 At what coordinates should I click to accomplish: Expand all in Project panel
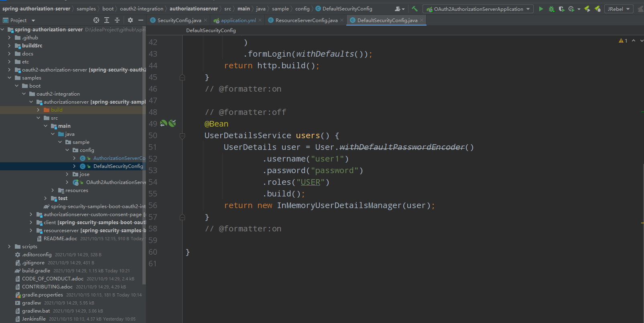[107, 20]
